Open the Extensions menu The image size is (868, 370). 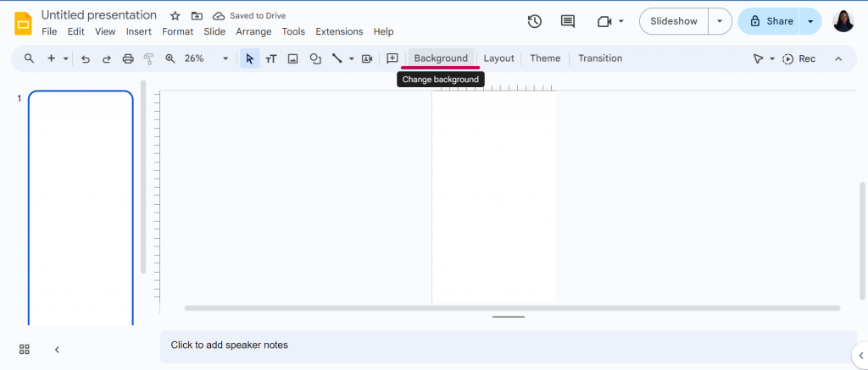[x=339, y=31]
